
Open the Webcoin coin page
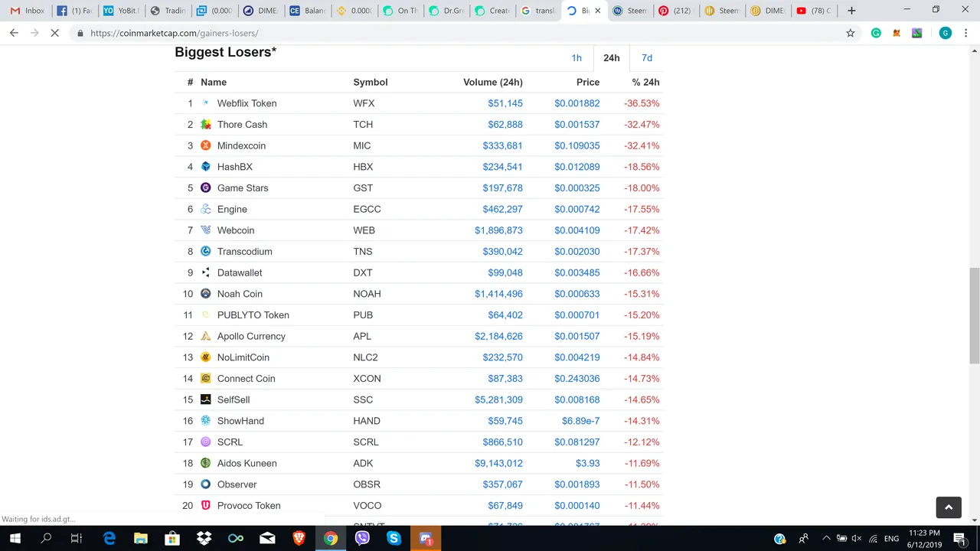pyautogui.click(x=236, y=230)
